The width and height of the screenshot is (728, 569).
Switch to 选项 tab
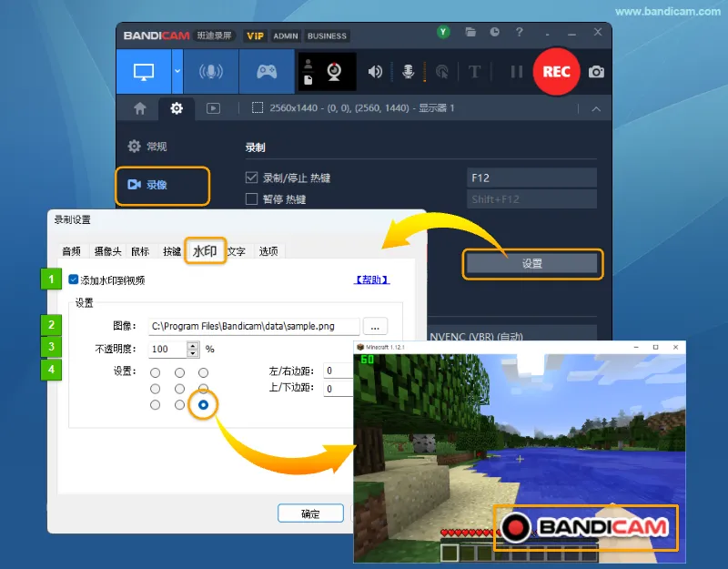tap(268, 251)
